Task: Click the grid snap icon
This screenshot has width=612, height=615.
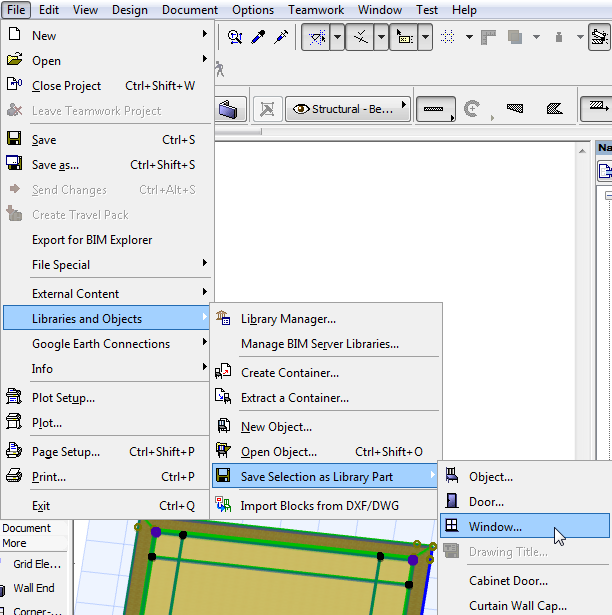Action: tap(447, 37)
